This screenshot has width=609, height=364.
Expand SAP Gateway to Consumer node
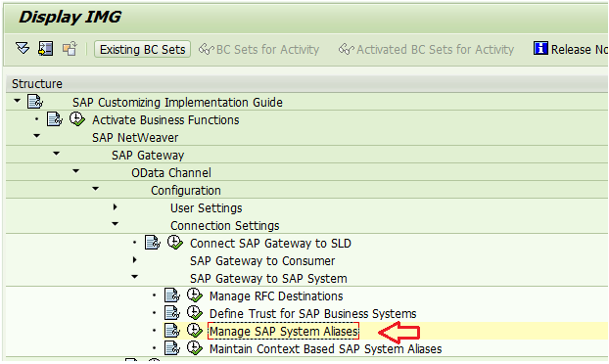pyautogui.click(x=135, y=260)
